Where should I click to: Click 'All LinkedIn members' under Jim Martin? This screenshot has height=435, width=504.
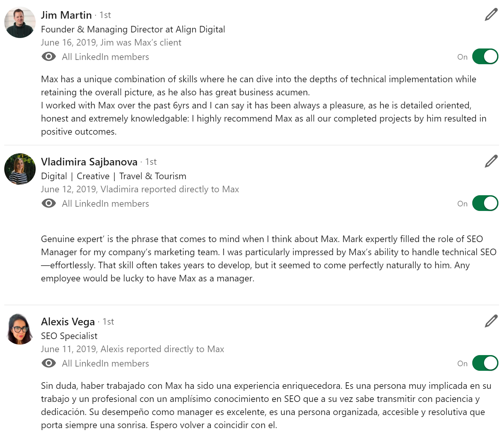[105, 57]
